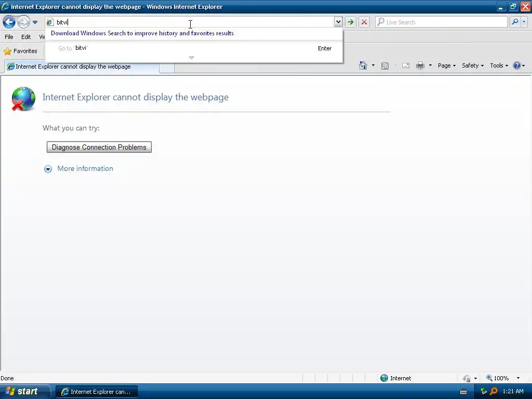Open the Edit menu
532x399 pixels.
(26, 37)
